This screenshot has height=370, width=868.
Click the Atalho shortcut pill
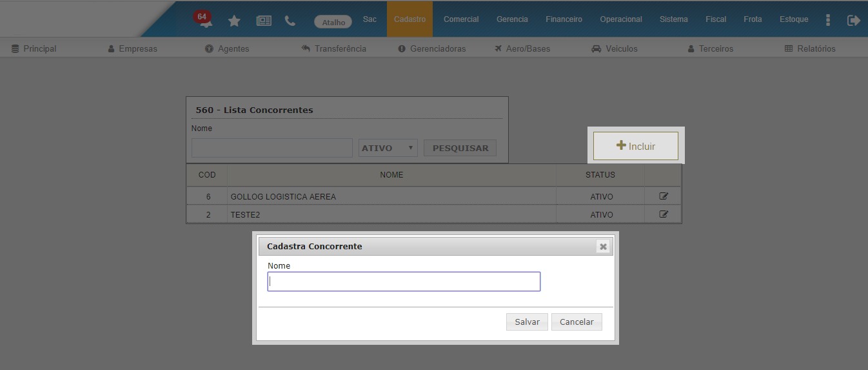coord(333,22)
